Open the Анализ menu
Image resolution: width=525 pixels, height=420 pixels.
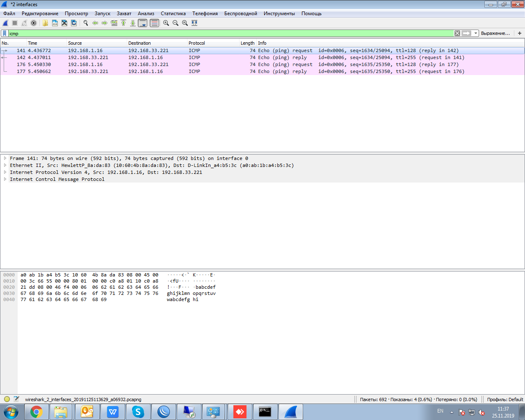click(x=146, y=14)
